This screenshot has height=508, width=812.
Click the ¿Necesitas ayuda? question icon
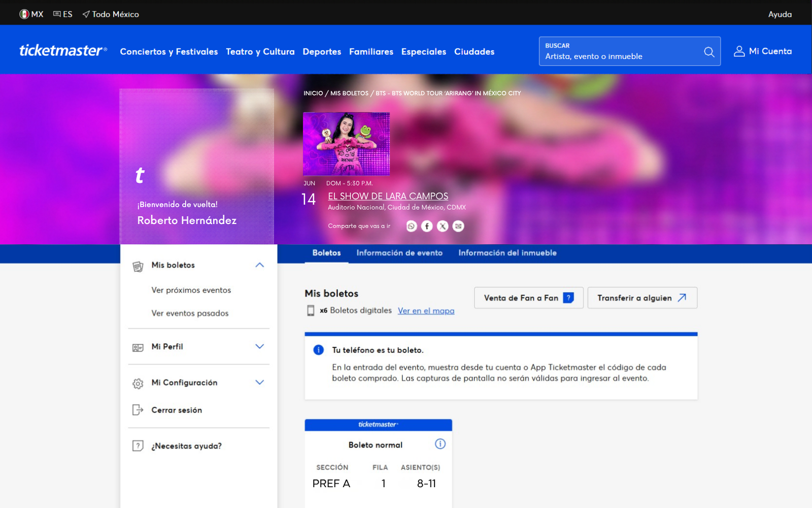click(x=138, y=446)
